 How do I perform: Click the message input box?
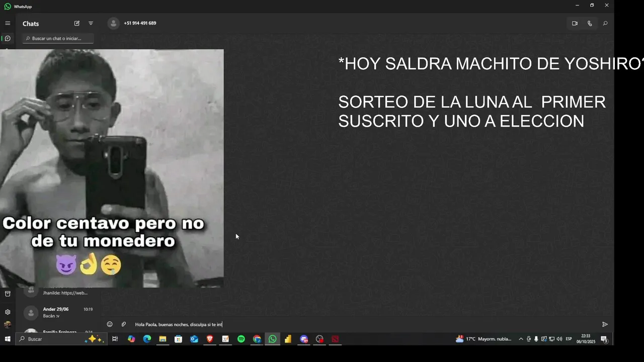[x=365, y=324]
